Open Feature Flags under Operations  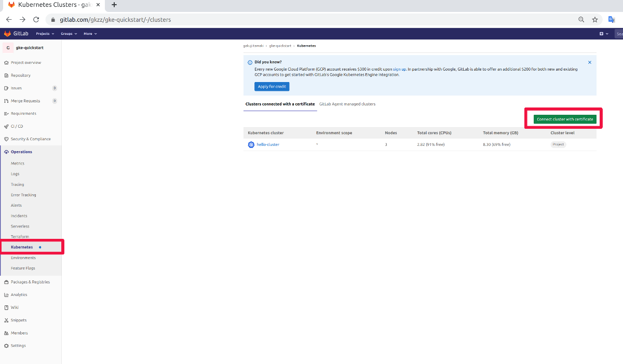[x=23, y=268]
